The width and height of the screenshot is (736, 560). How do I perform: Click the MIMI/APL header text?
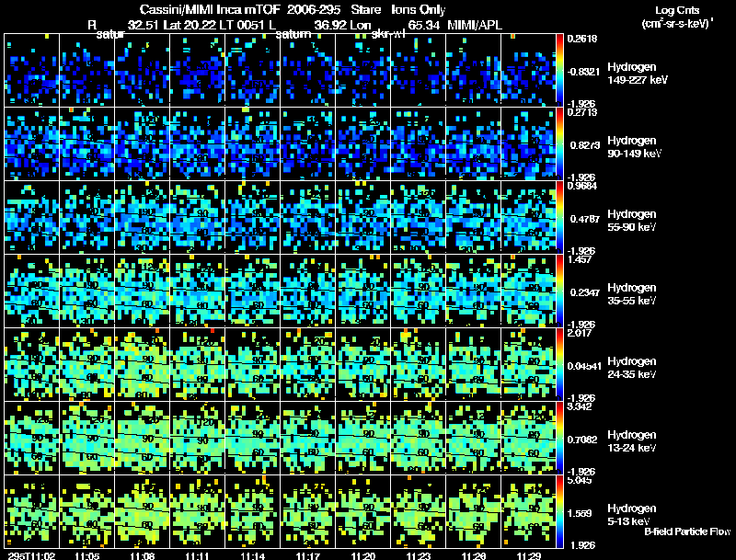point(475,25)
